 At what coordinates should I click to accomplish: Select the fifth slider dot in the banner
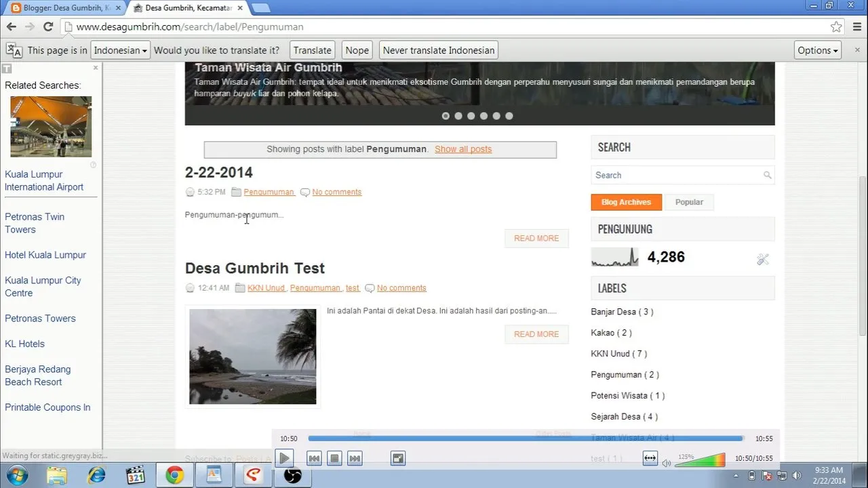tap(496, 116)
